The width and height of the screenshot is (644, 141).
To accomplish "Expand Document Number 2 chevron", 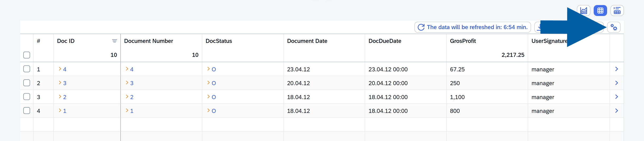I will point(127,96).
